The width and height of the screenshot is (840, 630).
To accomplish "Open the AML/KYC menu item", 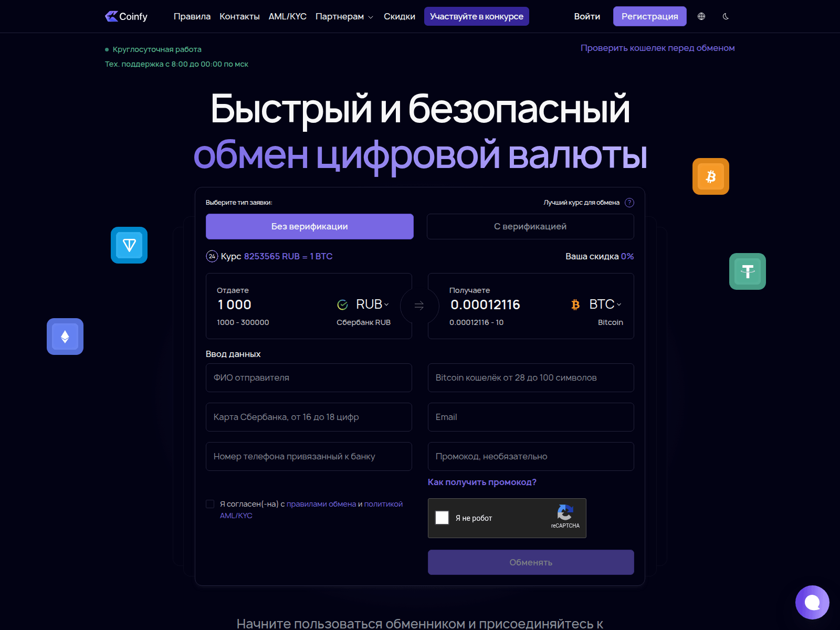I will pyautogui.click(x=288, y=16).
